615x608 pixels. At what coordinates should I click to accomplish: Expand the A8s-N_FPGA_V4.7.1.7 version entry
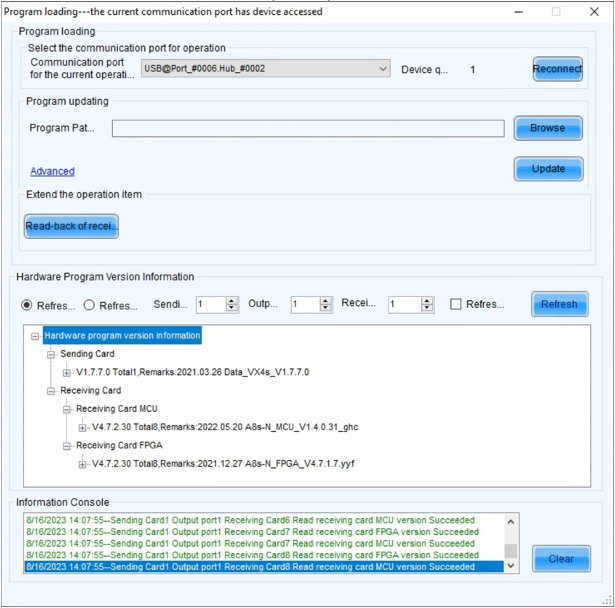[x=83, y=464]
